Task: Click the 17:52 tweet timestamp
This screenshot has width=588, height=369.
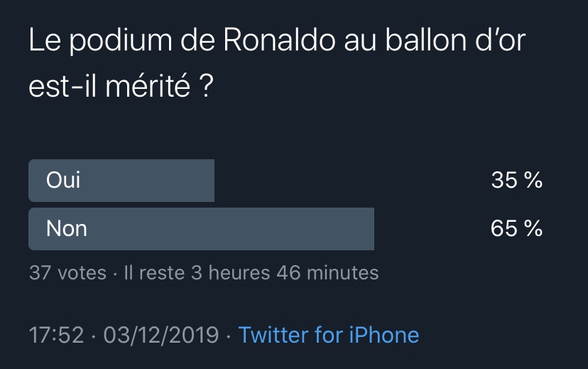Action: click(56, 334)
